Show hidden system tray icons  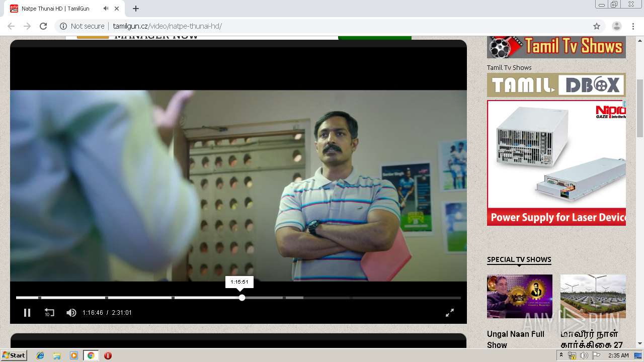561,355
